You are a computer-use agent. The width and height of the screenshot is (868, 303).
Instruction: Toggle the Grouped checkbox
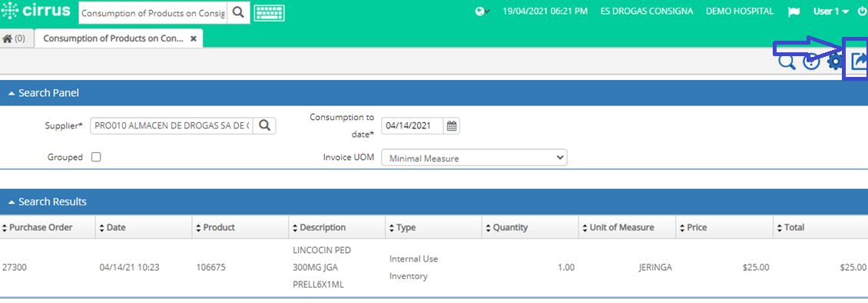click(96, 157)
